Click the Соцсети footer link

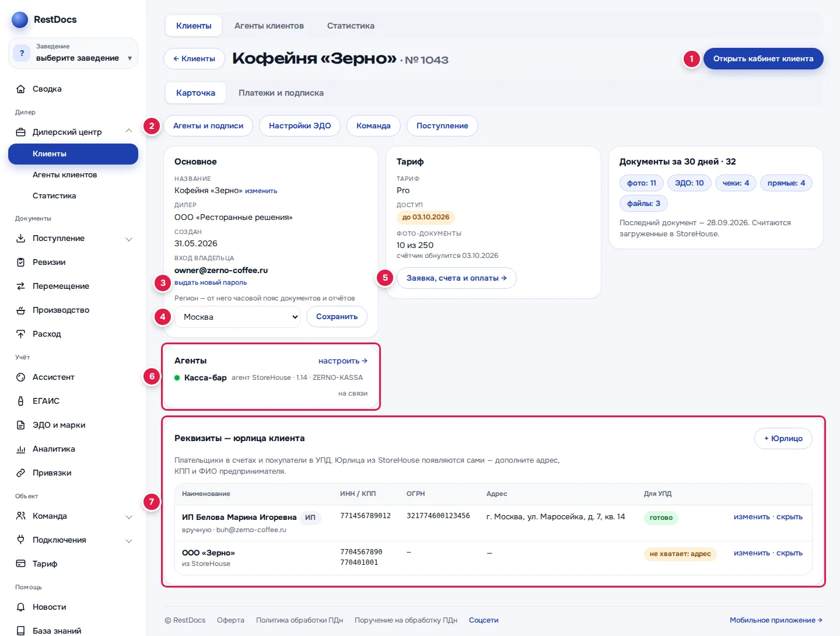(484, 620)
